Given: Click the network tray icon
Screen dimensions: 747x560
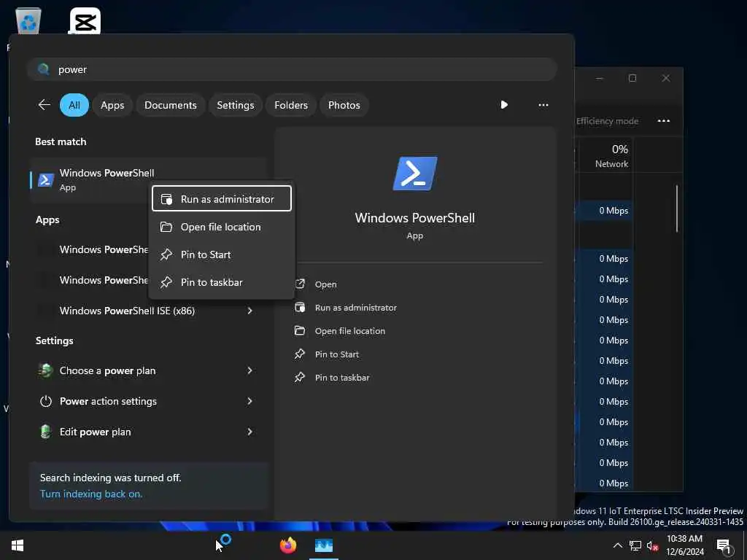Looking at the screenshot, I should click(635, 545).
